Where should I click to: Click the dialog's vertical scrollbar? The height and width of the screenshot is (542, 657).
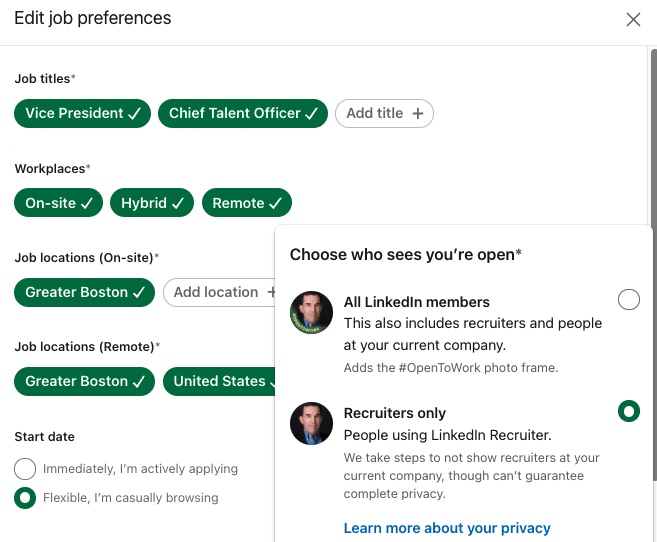654,265
